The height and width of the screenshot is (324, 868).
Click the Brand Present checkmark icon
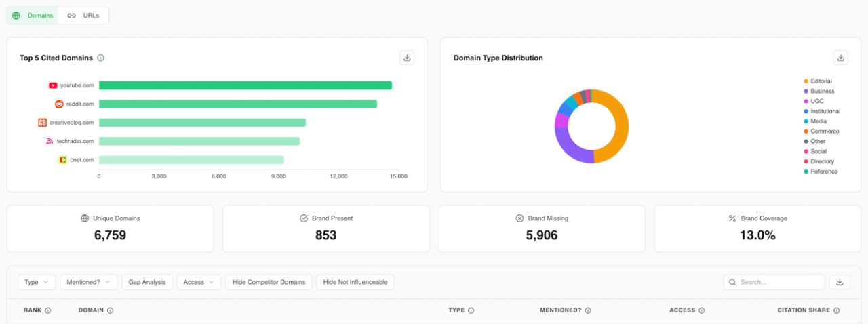click(304, 218)
